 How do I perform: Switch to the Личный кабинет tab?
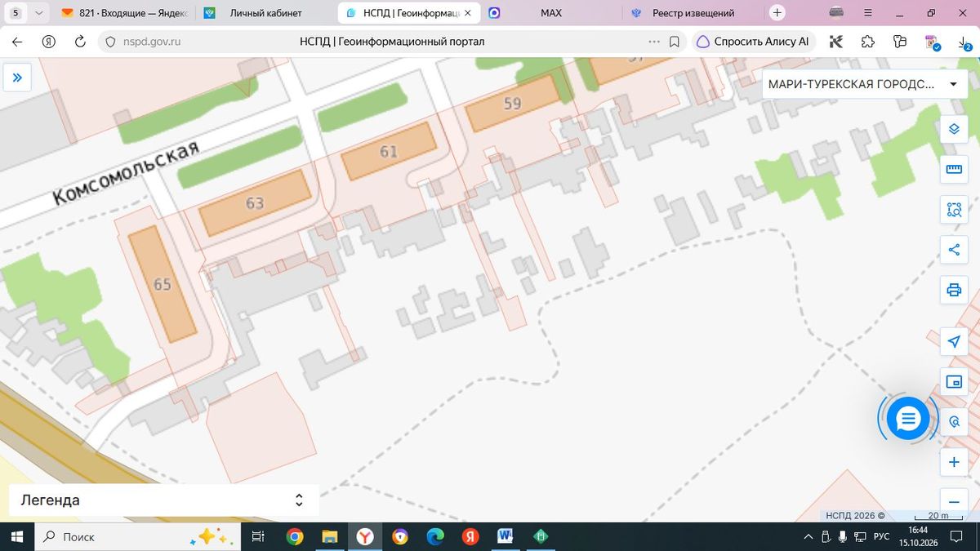click(265, 13)
